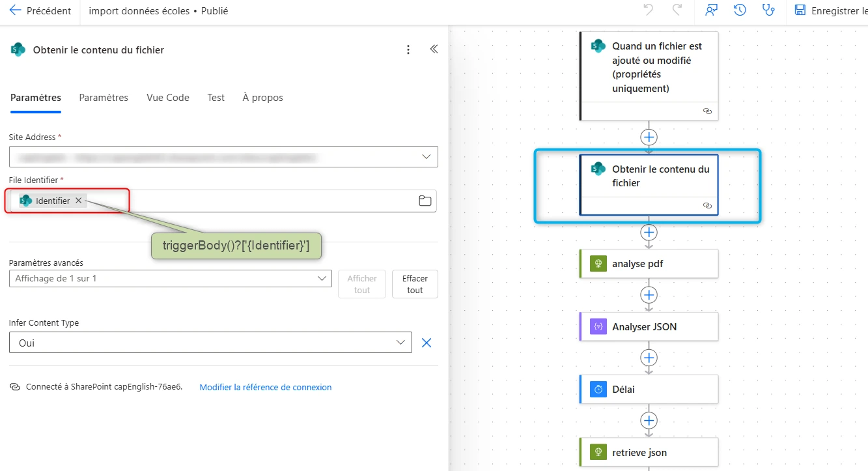Open the Paramètres avancés dropdown
Image resolution: width=868 pixels, height=471 pixels.
(171, 278)
